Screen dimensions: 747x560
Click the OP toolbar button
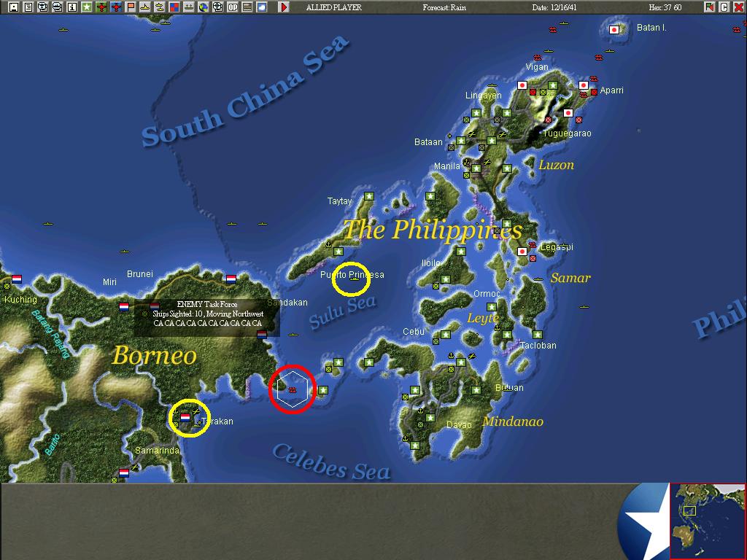pyautogui.click(x=233, y=7)
